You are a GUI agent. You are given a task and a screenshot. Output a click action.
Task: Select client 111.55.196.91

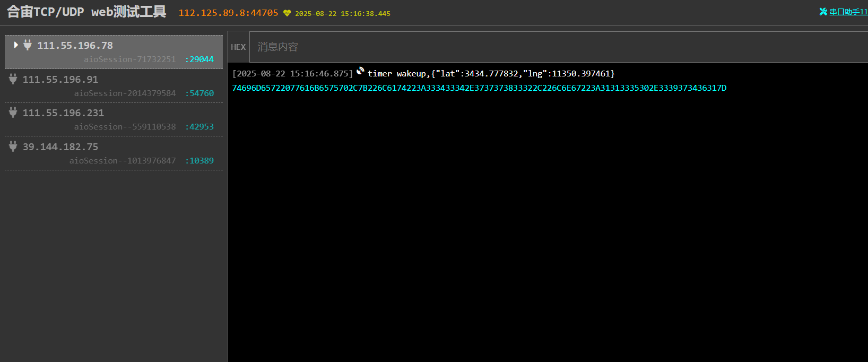click(x=114, y=86)
